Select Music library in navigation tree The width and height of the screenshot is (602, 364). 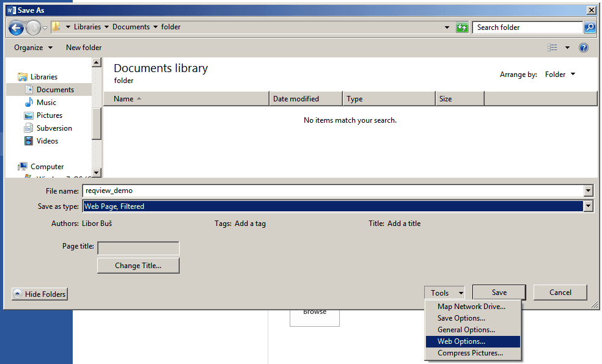46,103
